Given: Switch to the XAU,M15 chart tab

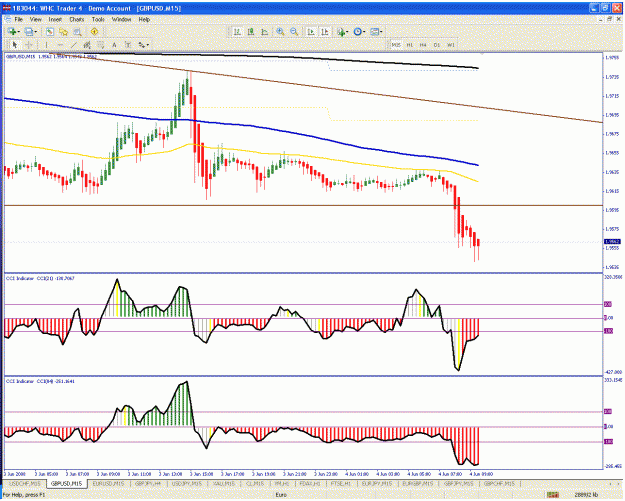Looking at the screenshot, I should pos(224,483).
